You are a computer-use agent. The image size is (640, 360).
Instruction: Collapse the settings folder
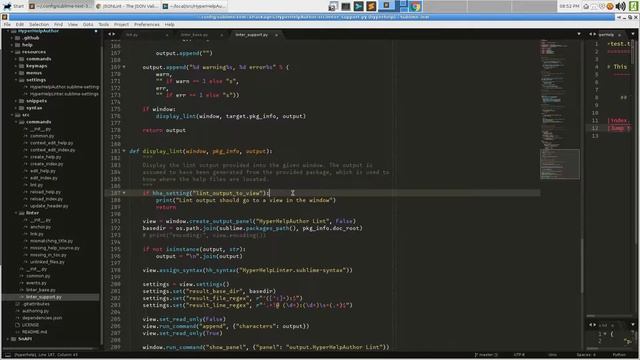[16, 80]
